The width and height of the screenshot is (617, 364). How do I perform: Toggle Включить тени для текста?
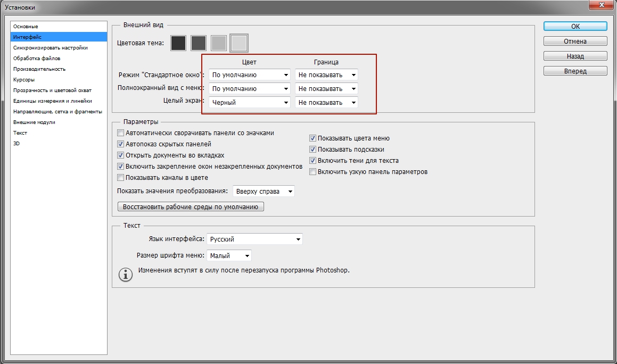point(313,161)
